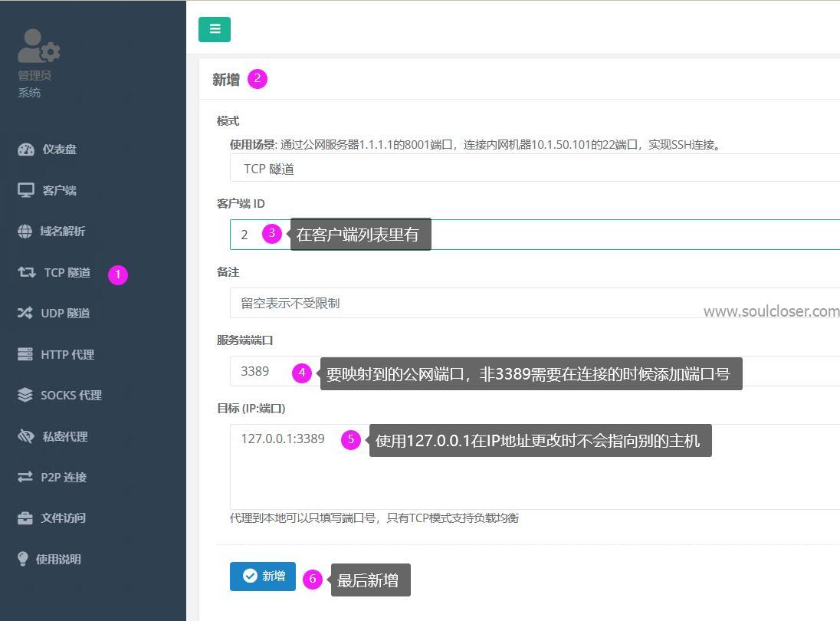Select the 域名解析 globe icon
The height and width of the screenshot is (621, 840).
point(27,231)
